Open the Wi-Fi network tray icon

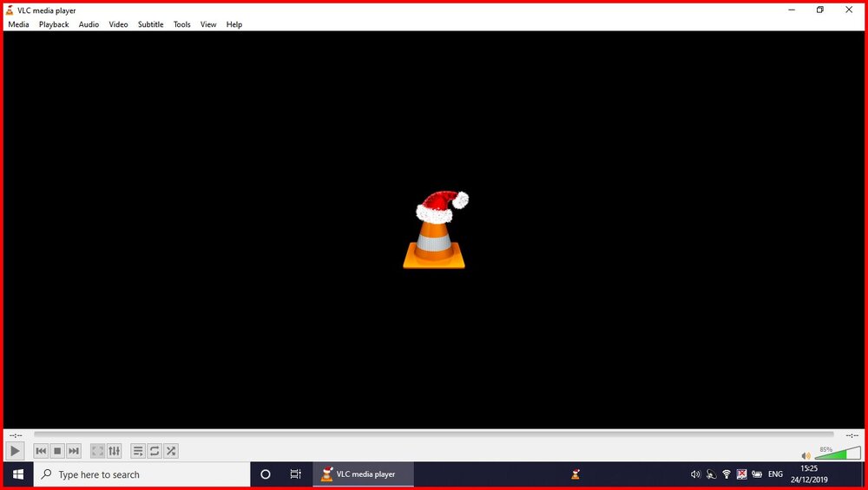727,474
